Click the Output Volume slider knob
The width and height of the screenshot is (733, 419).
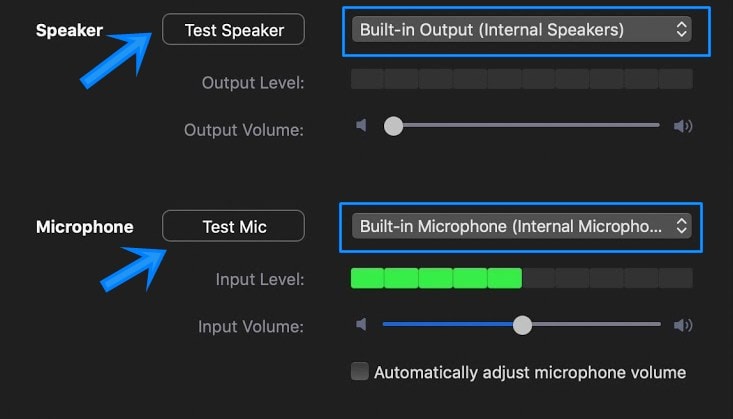point(393,126)
